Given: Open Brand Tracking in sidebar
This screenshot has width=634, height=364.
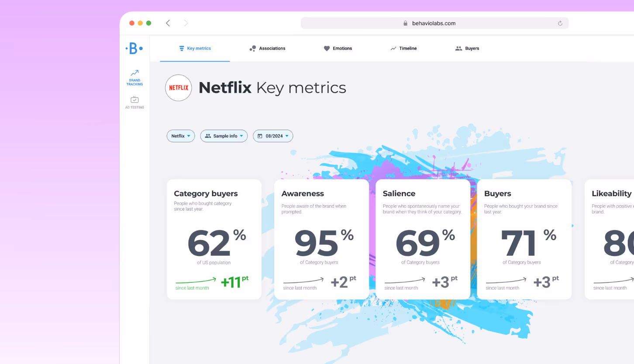Looking at the screenshot, I should point(134,78).
